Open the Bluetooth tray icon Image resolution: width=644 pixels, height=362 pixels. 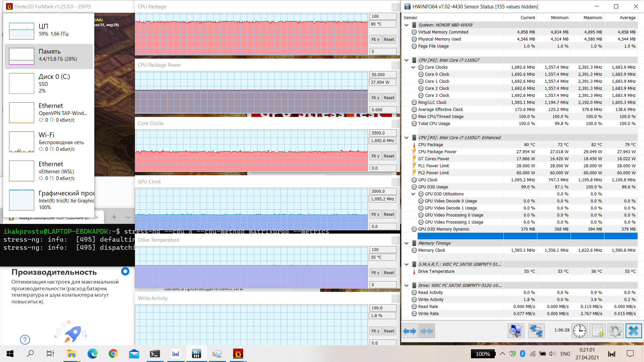tap(522, 354)
